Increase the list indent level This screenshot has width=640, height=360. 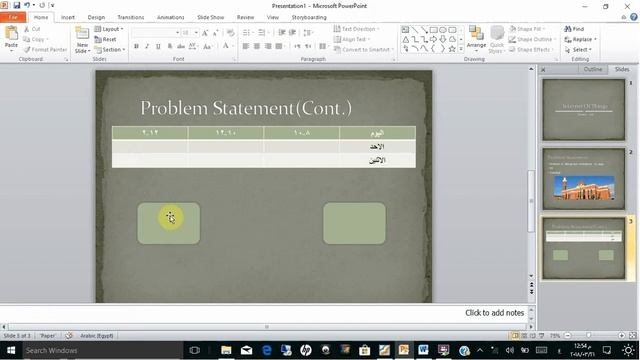[293, 33]
